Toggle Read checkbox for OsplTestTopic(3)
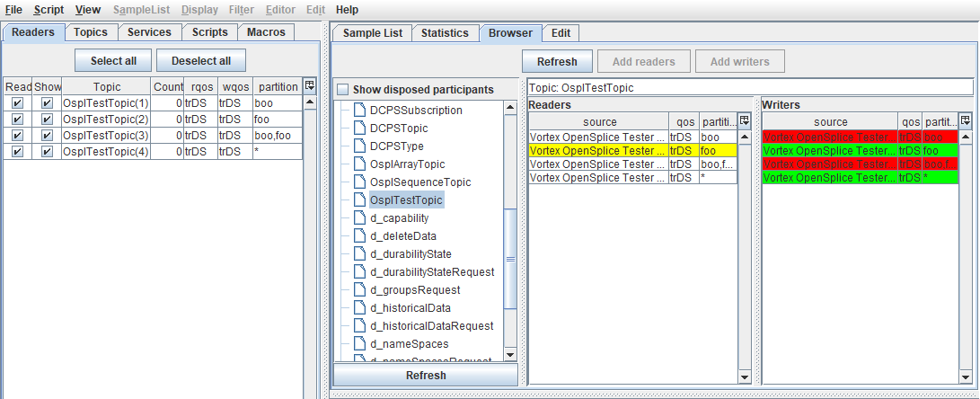The width and height of the screenshot is (980, 399). (x=17, y=136)
